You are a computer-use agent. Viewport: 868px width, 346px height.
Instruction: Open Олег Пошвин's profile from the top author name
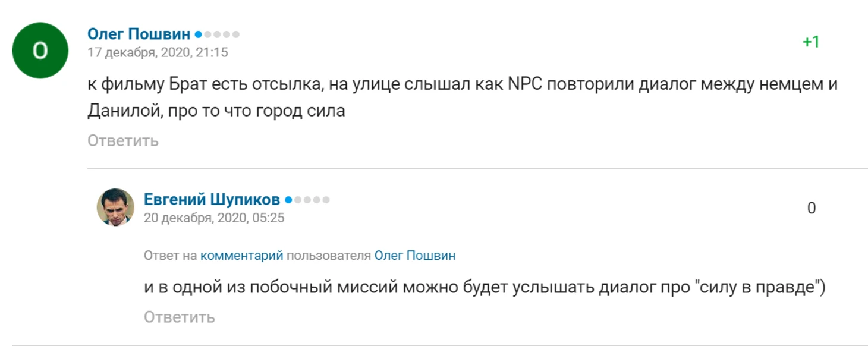139,34
